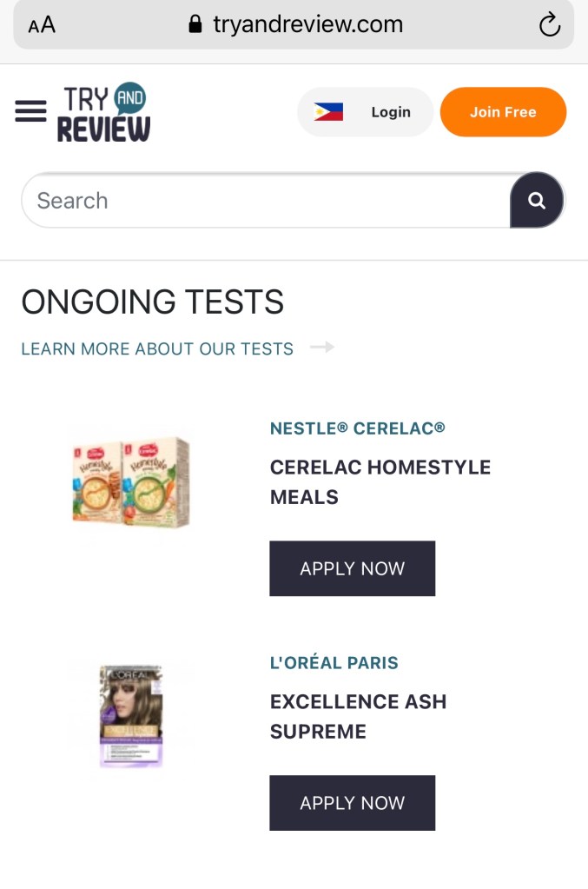Click the Nestle Cerelac brand link
The image size is (588, 889).
357,428
